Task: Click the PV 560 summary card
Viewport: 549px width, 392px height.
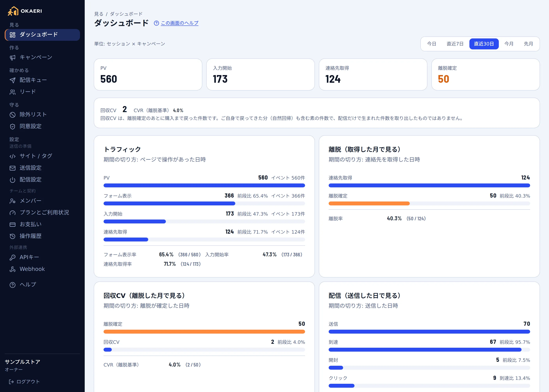Action: coord(148,75)
